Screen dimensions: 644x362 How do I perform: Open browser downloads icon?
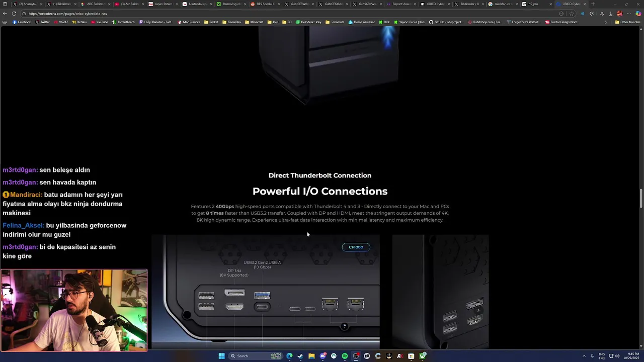(x=611, y=14)
